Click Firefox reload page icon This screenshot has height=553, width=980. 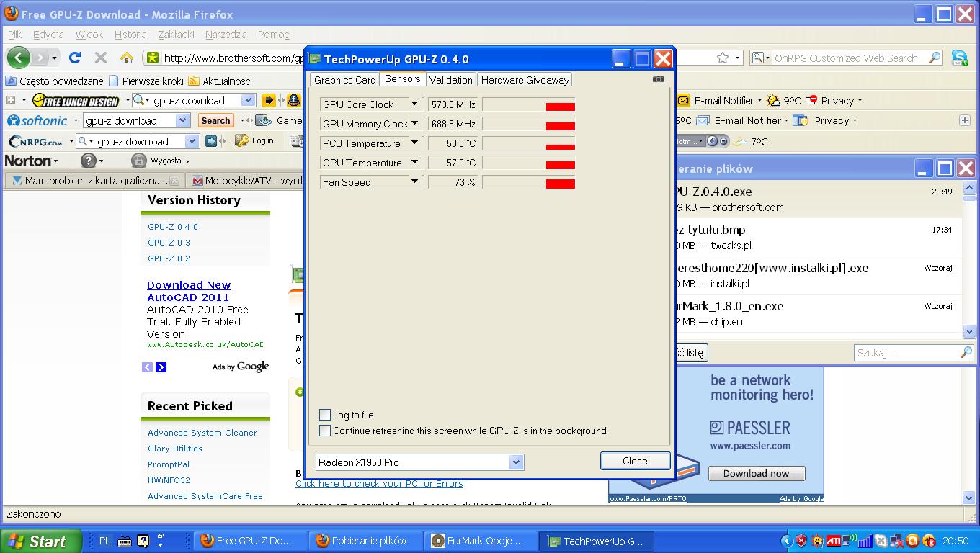coord(75,58)
